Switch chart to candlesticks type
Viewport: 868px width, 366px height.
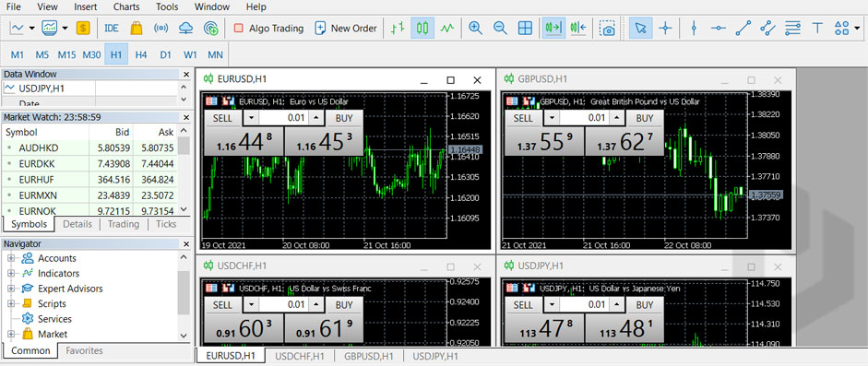click(x=422, y=28)
